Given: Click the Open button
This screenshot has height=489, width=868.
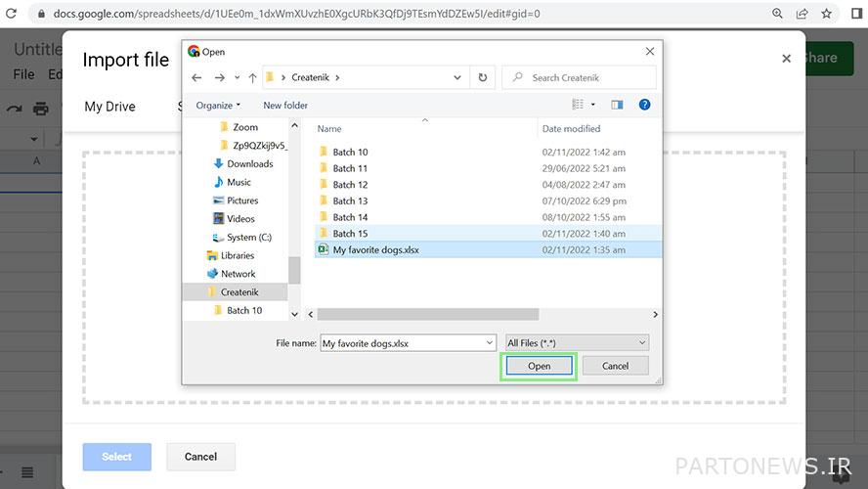Looking at the screenshot, I should (x=539, y=366).
